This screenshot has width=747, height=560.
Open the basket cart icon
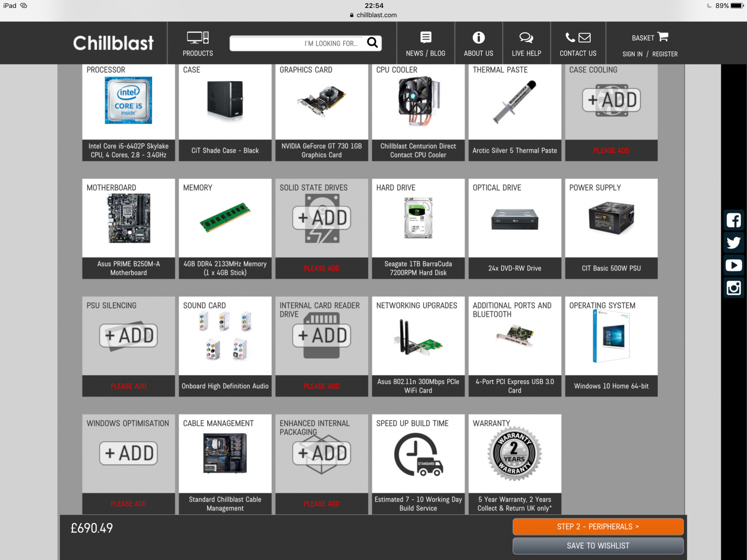pos(662,37)
